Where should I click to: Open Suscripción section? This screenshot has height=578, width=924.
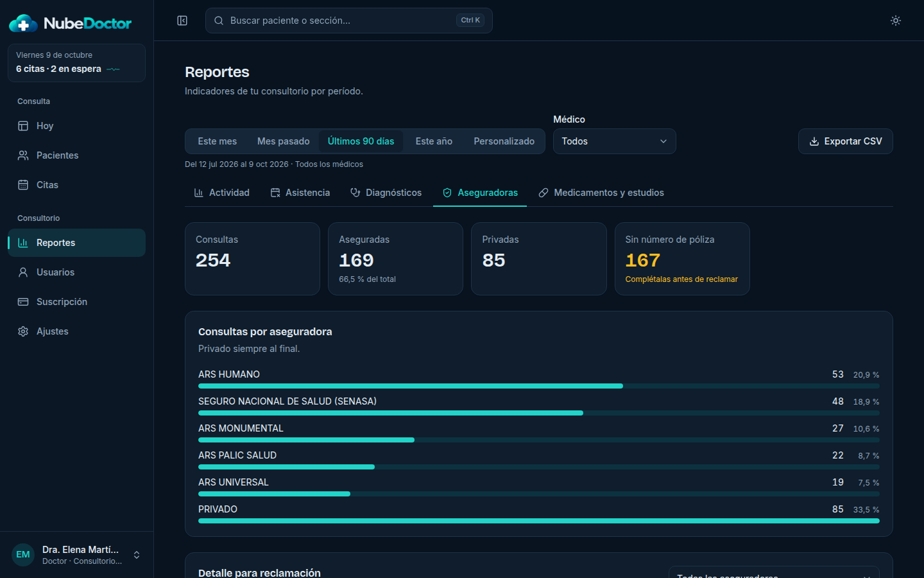click(76, 302)
